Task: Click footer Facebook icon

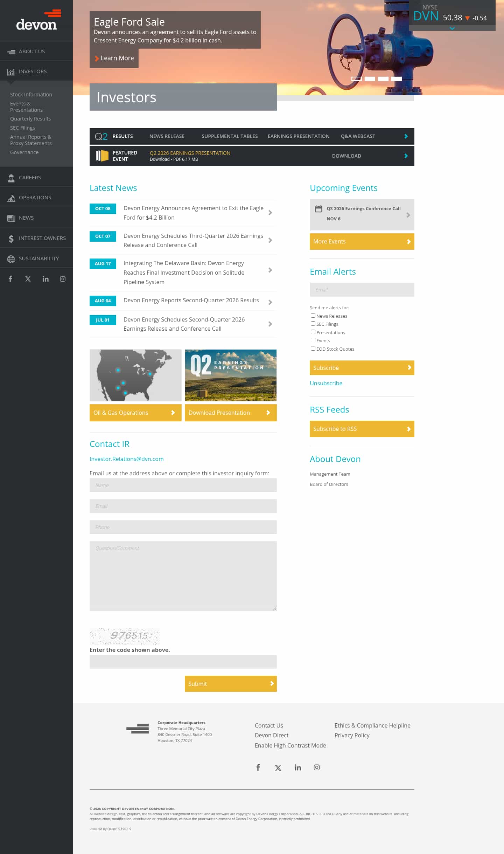Action: [x=258, y=767]
